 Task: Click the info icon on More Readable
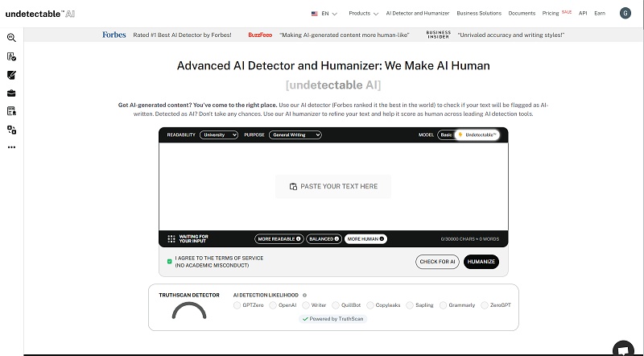click(298, 239)
